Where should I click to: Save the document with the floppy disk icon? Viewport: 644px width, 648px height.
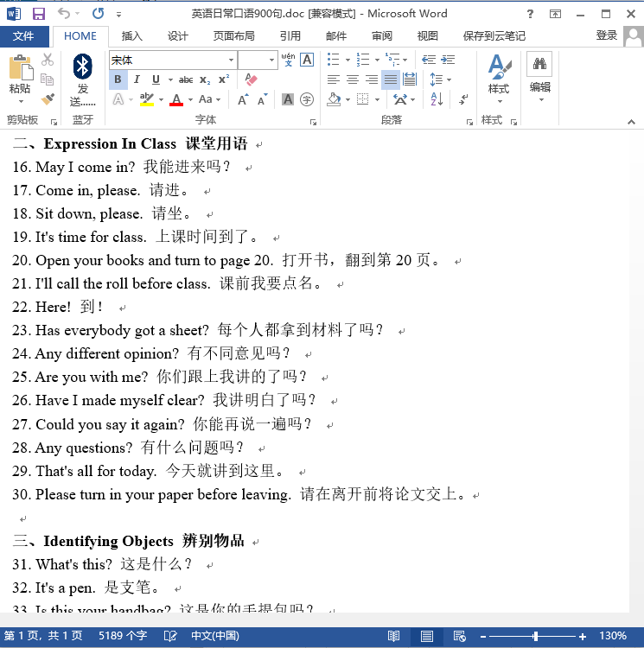(x=38, y=14)
